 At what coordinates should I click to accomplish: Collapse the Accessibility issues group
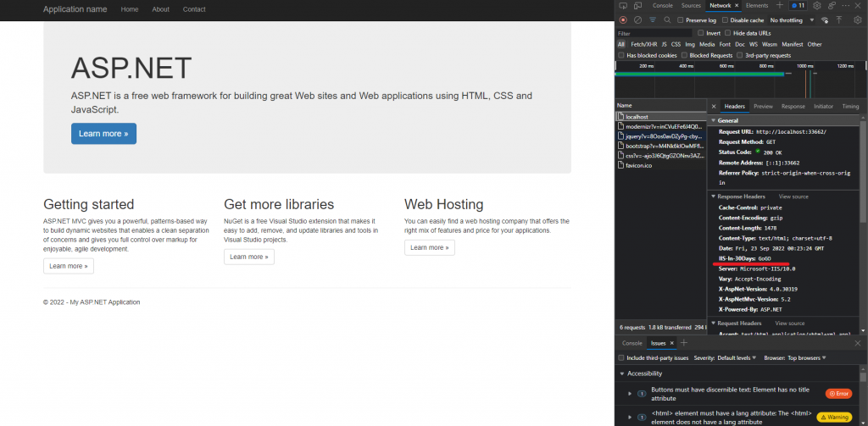(622, 374)
